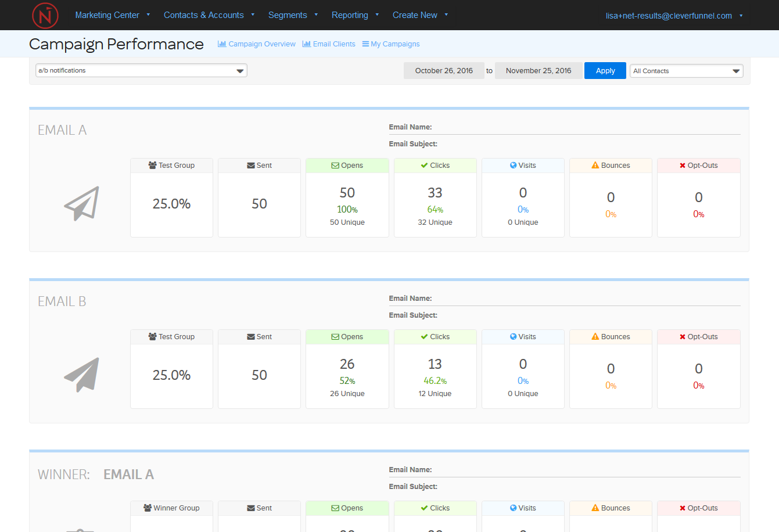Click Email A Clicks checkmark icon
The width and height of the screenshot is (779, 532).
[x=425, y=166]
